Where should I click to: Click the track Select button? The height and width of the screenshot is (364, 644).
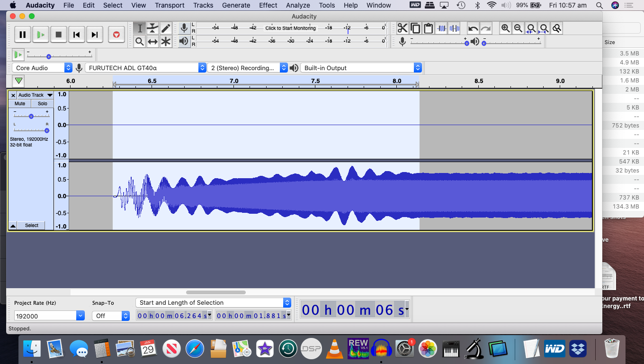[32, 225]
